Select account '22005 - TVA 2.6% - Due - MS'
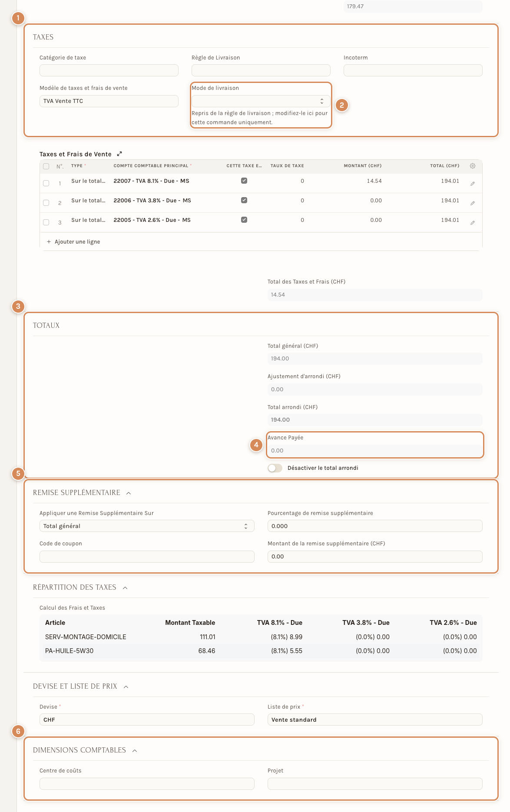The height and width of the screenshot is (812, 510). click(x=152, y=220)
